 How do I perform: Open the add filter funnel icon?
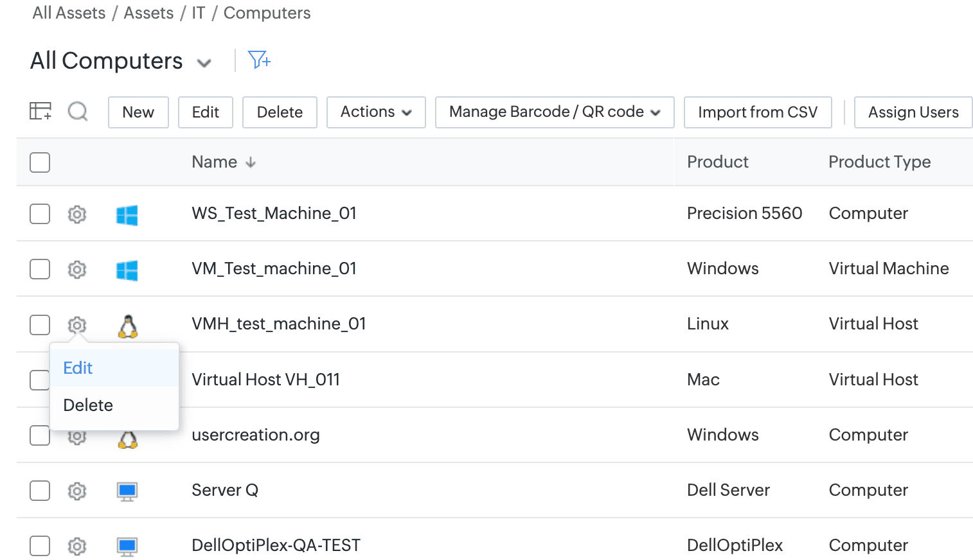[x=258, y=60]
